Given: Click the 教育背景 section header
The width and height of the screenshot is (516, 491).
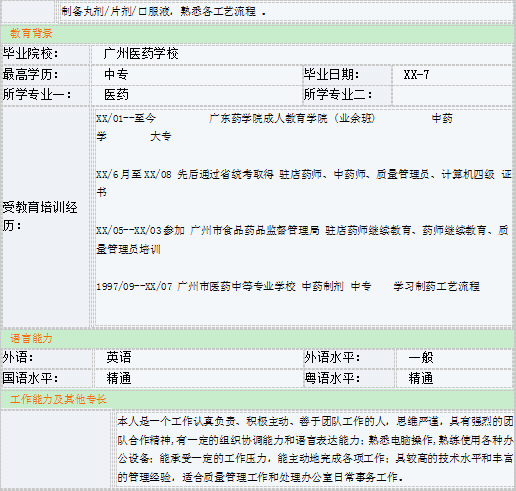Looking at the screenshot, I should point(257,33).
